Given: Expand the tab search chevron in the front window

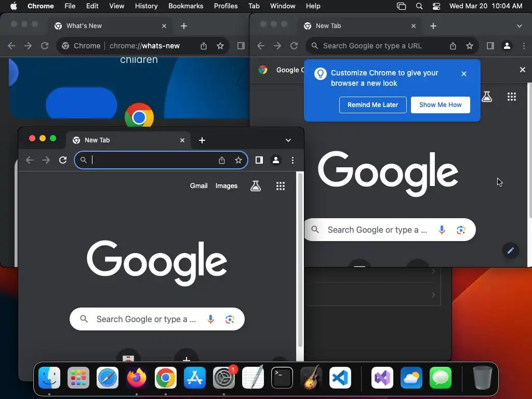Looking at the screenshot, I should click(288, 140).
